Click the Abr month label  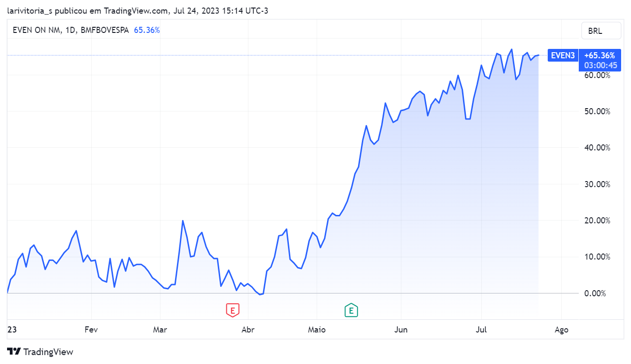tap(248, 330)
